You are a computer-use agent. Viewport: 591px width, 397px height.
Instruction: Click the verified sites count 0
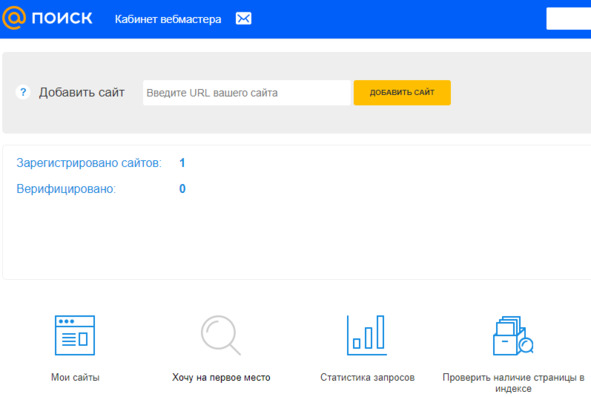point(182,189)
